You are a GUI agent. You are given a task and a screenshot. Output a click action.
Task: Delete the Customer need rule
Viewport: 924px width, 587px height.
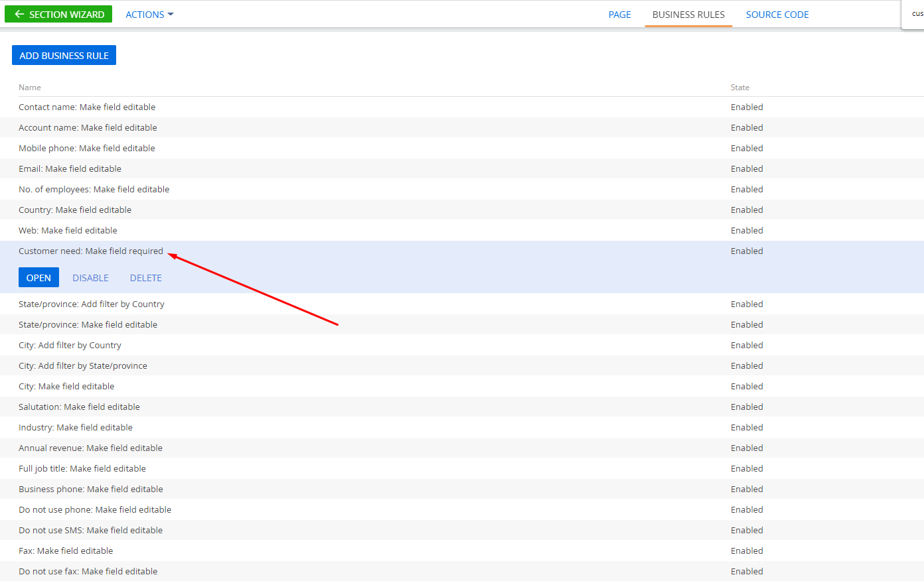[x=145, y=278]
